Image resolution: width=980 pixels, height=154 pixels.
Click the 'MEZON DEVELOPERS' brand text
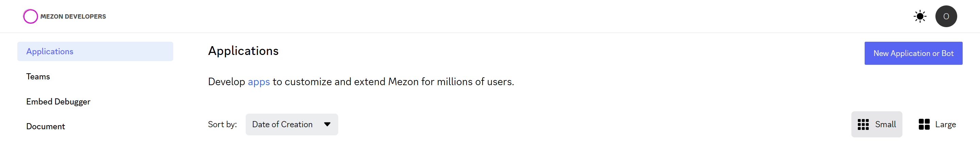click(x=73, y=16)
